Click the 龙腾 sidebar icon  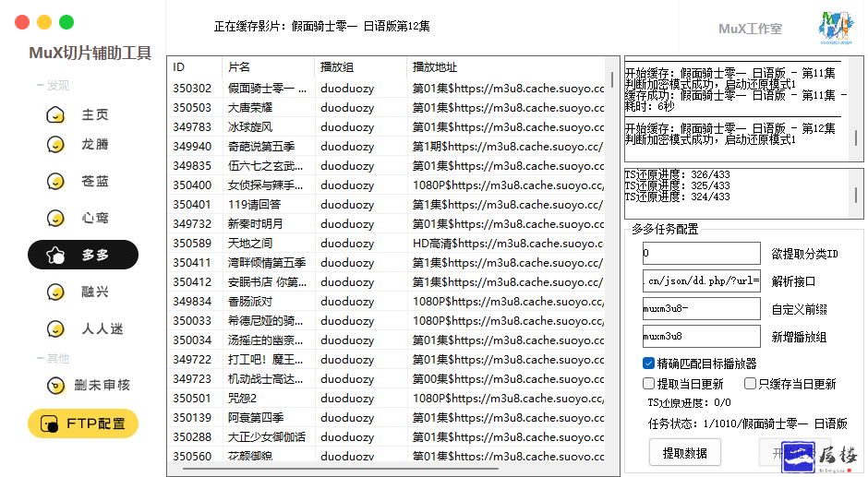(x=56, y=145)
